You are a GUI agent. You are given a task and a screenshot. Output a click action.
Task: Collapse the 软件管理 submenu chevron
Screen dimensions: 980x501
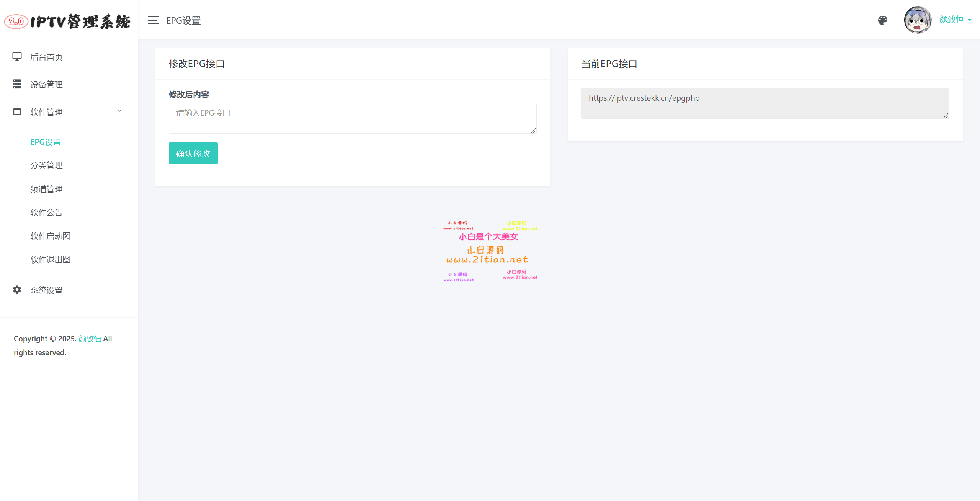click(119, 111)
